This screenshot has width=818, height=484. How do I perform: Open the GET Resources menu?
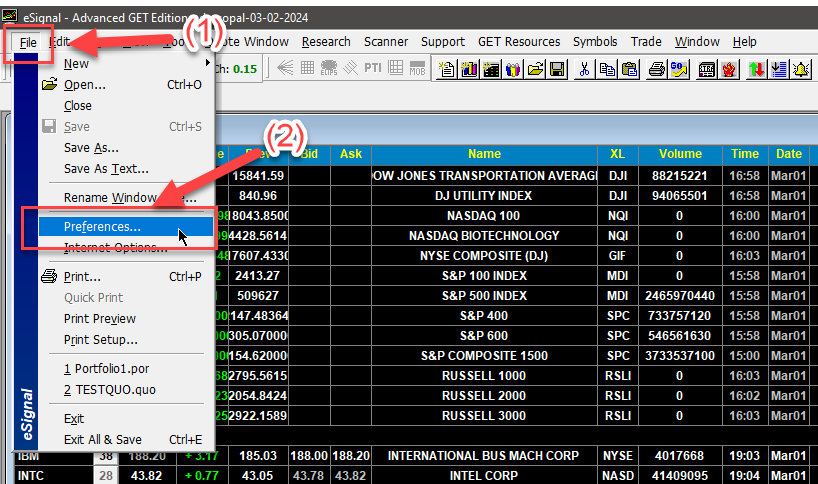518,42
